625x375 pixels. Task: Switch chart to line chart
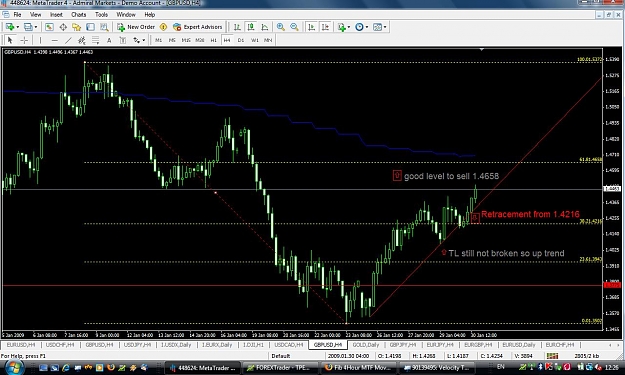click(x=265, y=27)
